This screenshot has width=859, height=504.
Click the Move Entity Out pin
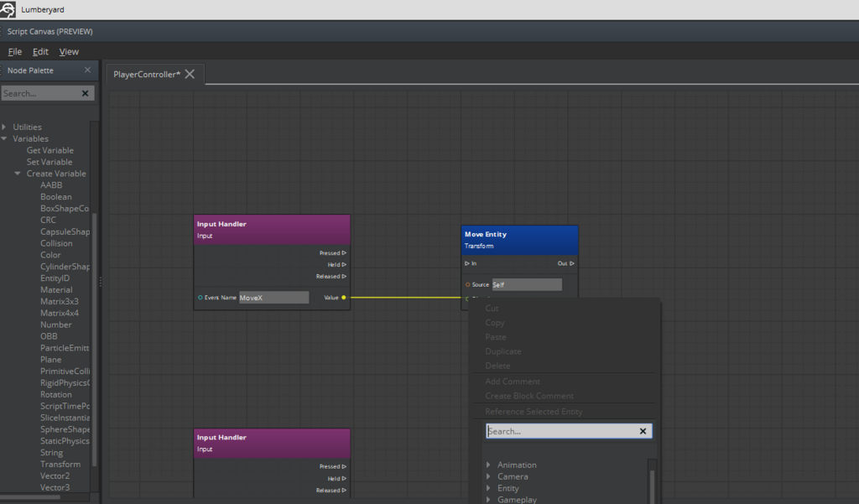point(571,263)
